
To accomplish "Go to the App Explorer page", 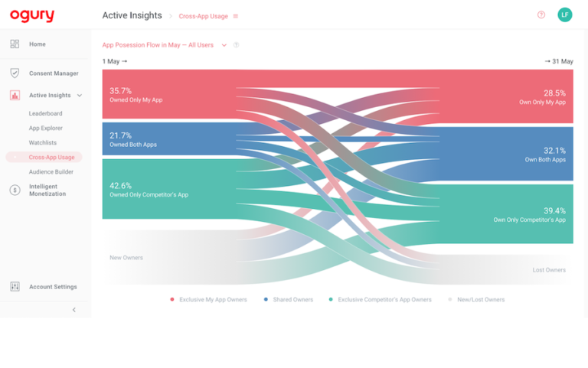I will pos(46,129).
